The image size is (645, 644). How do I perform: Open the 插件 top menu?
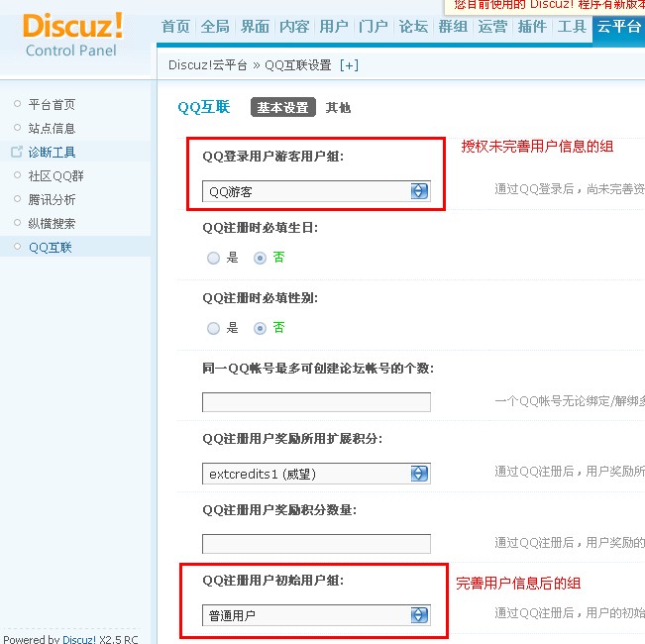[x=532, y=27]
